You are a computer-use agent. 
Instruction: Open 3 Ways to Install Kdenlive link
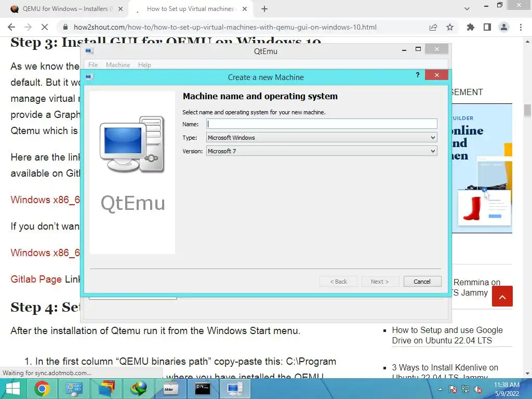[445, 372]
